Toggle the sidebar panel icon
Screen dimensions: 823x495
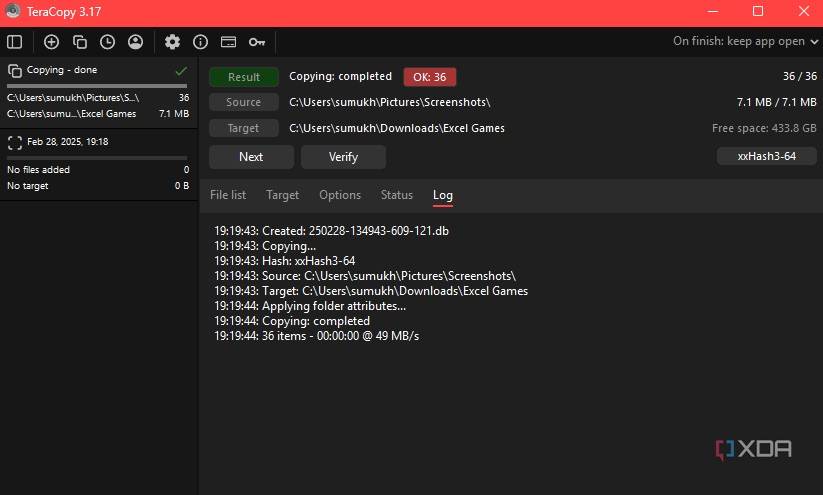[x=15, y=42]
